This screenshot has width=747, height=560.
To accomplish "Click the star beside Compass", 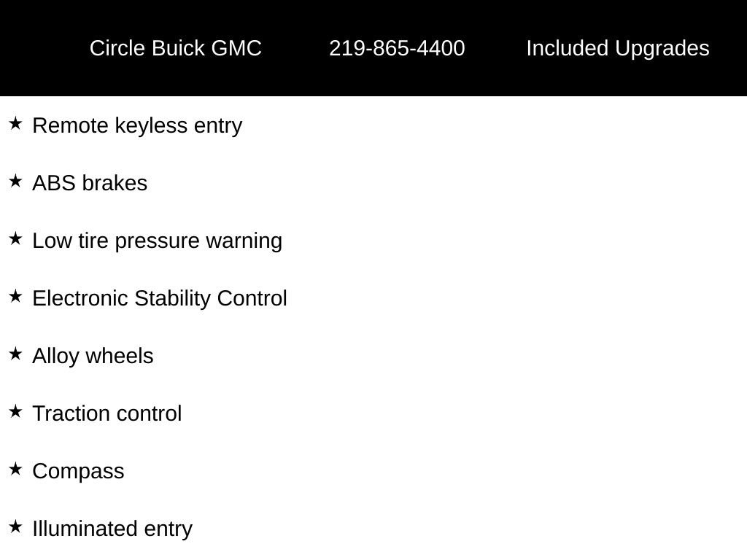I will (15, 469).
